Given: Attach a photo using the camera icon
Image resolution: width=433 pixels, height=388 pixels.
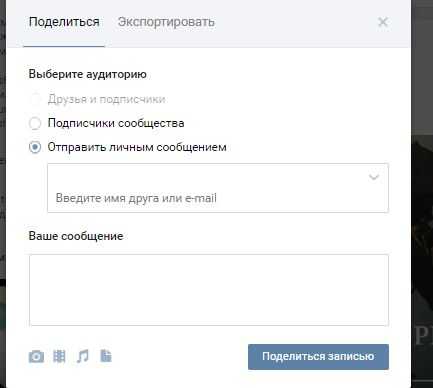Looking at the screenshot, I should coord(36,356).
